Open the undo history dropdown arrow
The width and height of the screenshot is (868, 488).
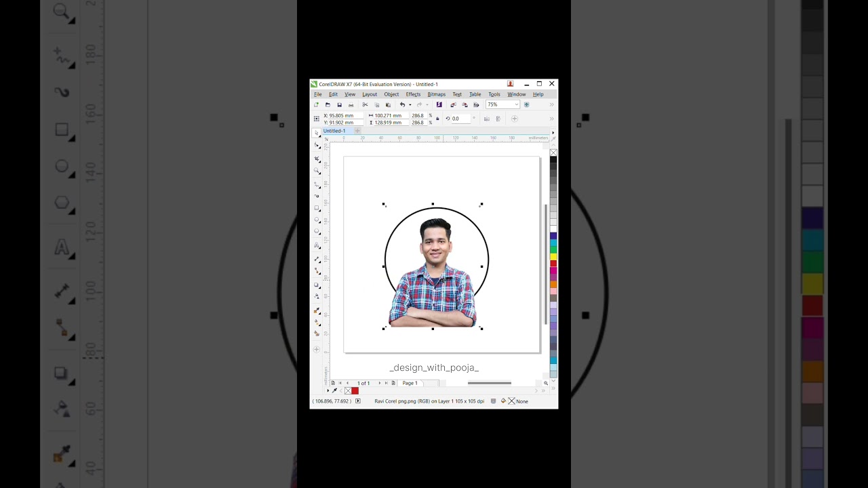(410, 105)
